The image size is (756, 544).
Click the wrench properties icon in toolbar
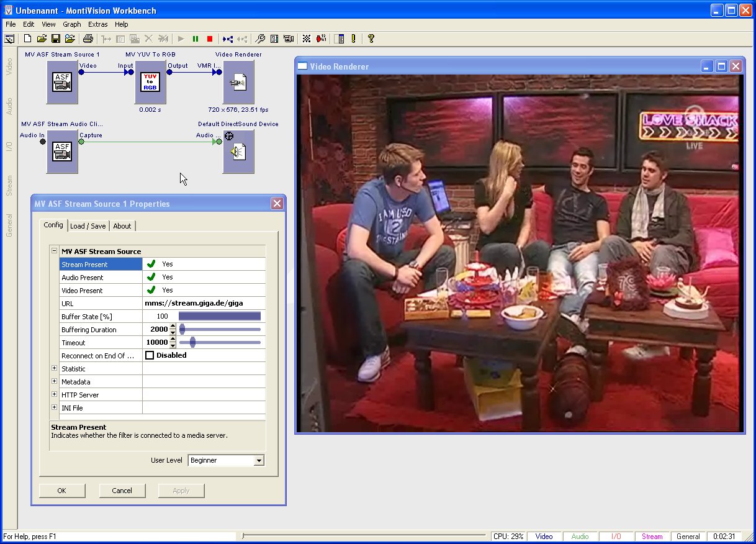(261, 39)
